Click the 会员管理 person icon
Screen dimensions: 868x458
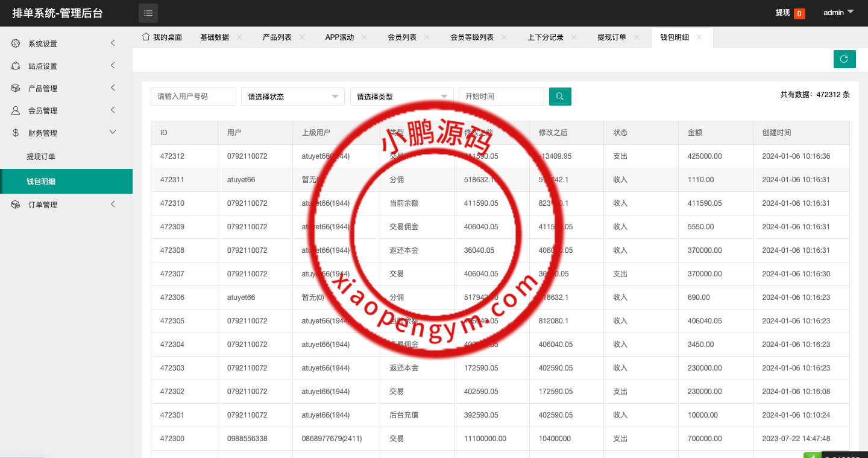pyautogui.click(x=16, y=110)
